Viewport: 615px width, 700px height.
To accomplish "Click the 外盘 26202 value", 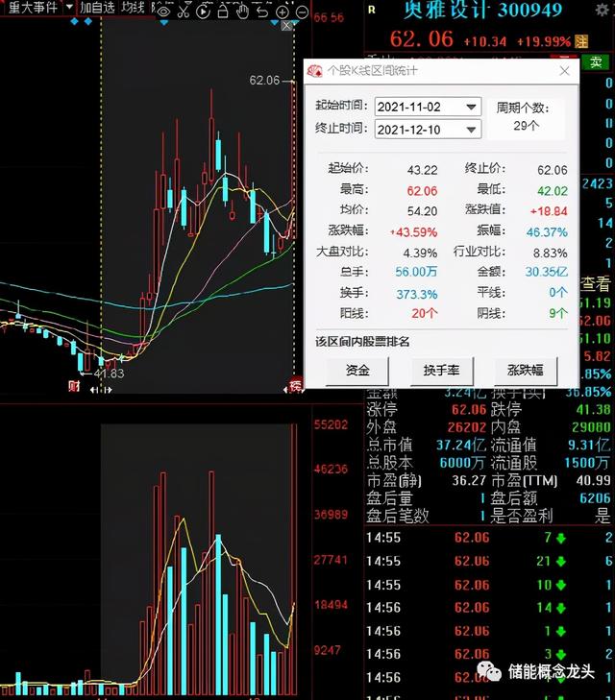I will [467, 427].
